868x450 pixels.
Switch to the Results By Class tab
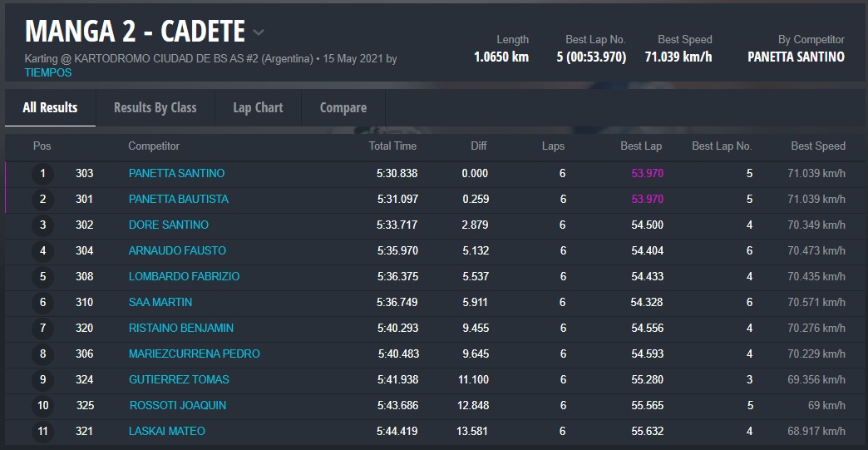[x=155, y=107]
